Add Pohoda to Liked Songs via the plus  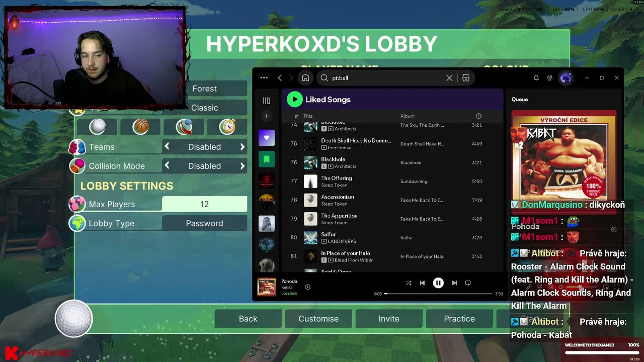pos(307,287)
